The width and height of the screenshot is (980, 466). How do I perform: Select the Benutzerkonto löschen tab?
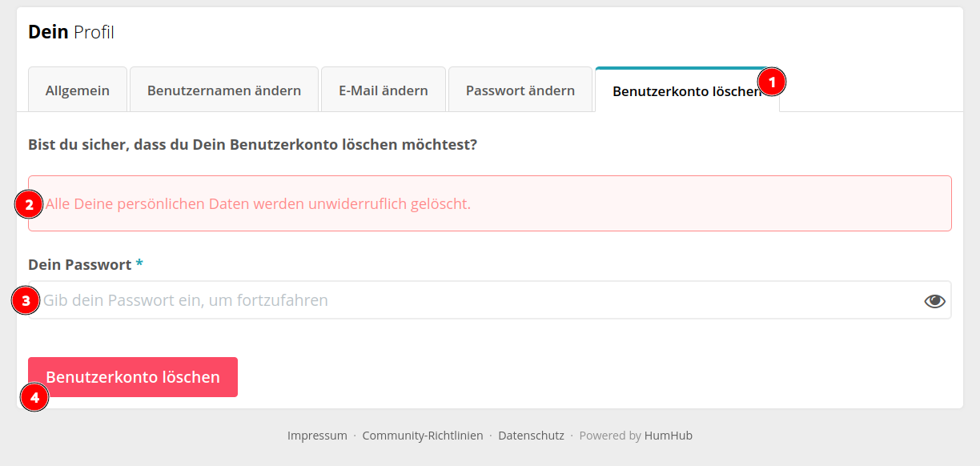(687, 90)
